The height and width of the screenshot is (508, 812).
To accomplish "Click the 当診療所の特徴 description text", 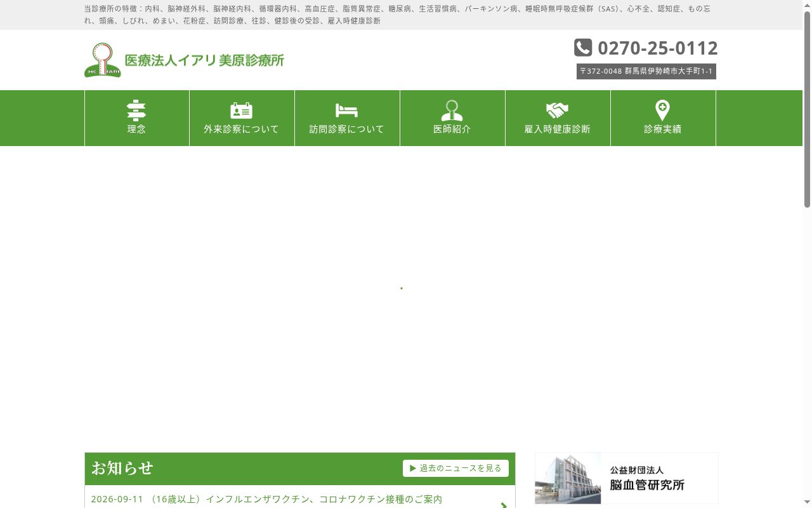I will [398, 15].
